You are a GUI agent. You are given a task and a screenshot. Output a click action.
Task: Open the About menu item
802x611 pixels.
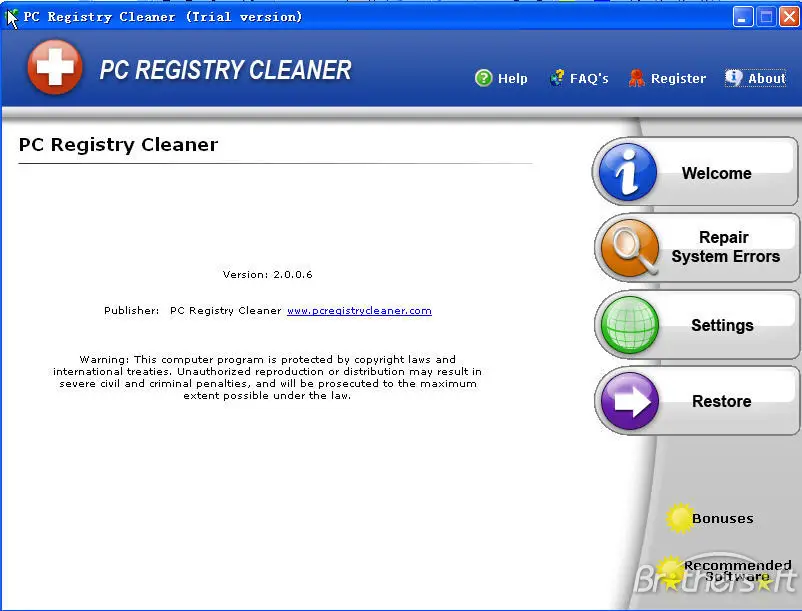point(755,78)
